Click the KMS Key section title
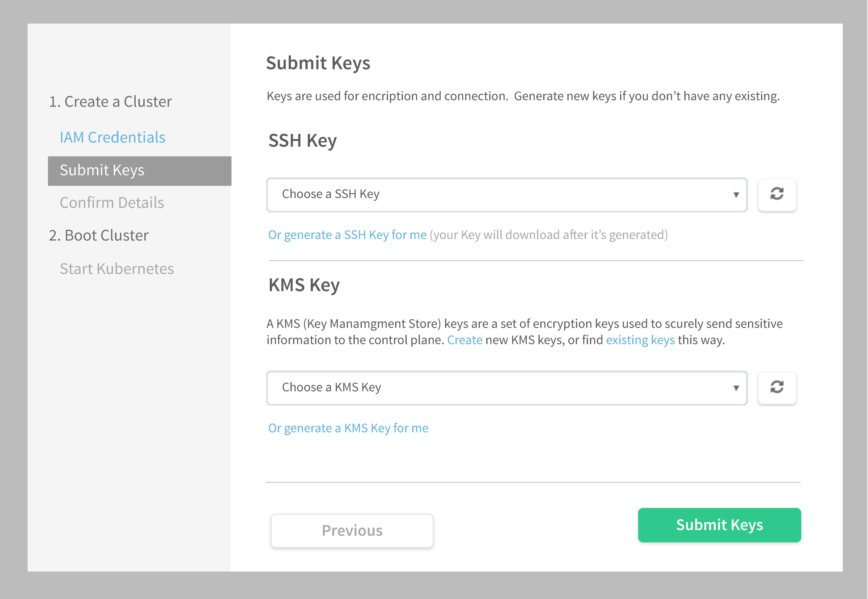The height and width of the screenshot is (599, 868). pos(304,285)
